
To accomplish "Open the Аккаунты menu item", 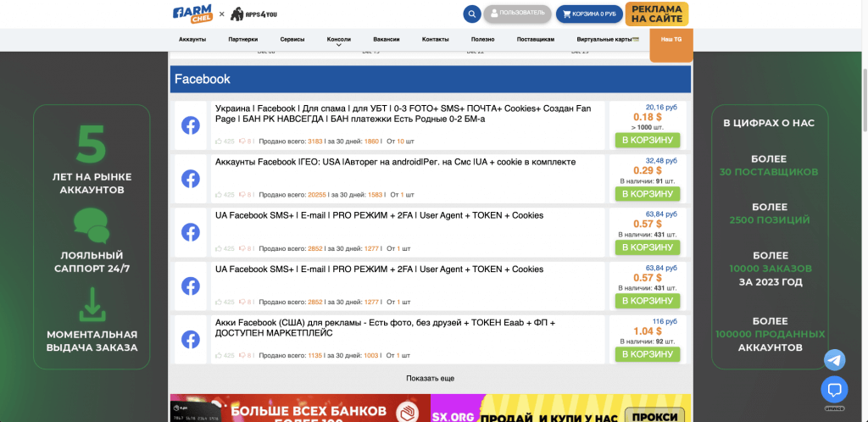I will click(192, 39).
